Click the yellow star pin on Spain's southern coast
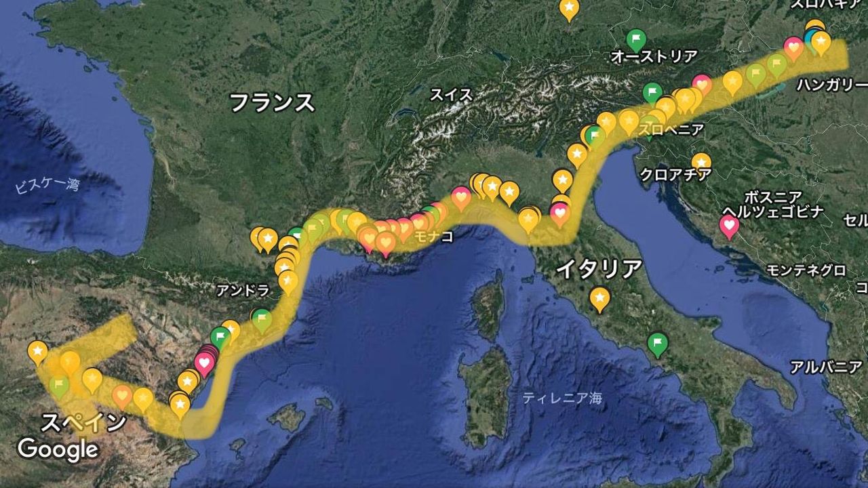Image resolution: width=868 pixels, height=488 pixels. point(180,405)
